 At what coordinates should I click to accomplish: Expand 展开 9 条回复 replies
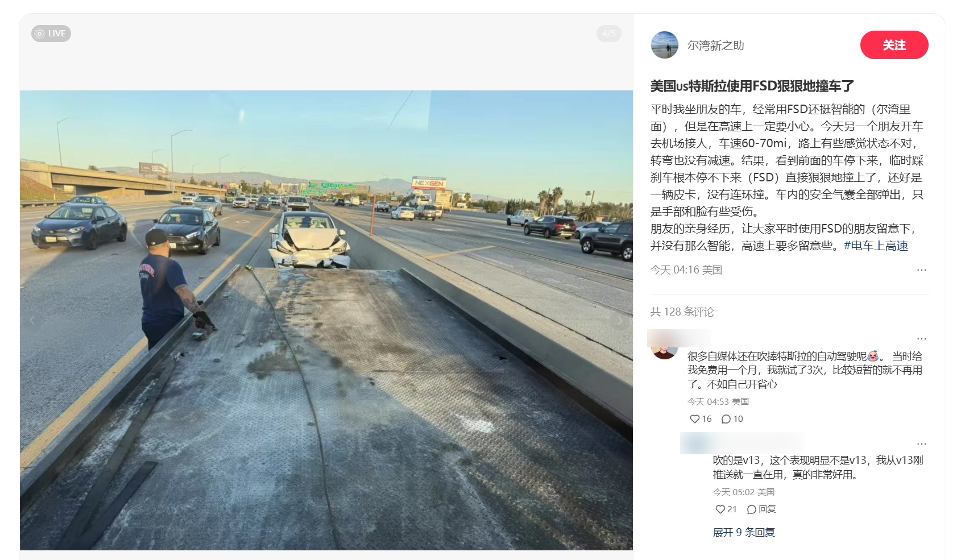coord(744,532)
